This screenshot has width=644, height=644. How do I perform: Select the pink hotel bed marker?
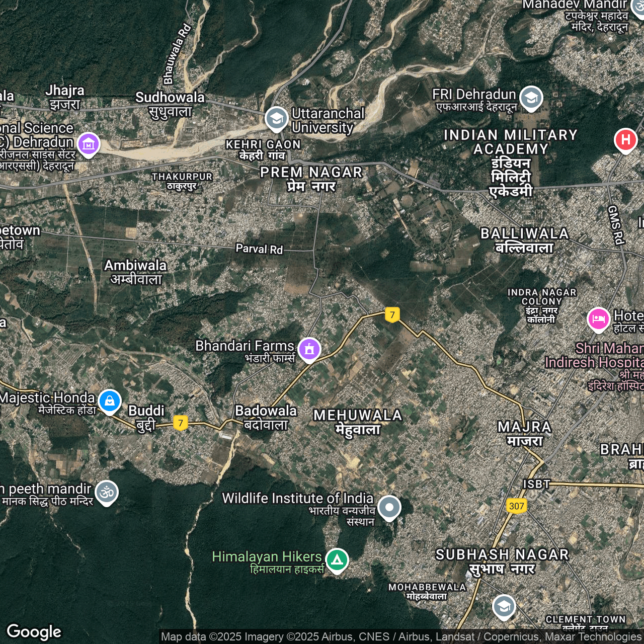coord(598,319)
